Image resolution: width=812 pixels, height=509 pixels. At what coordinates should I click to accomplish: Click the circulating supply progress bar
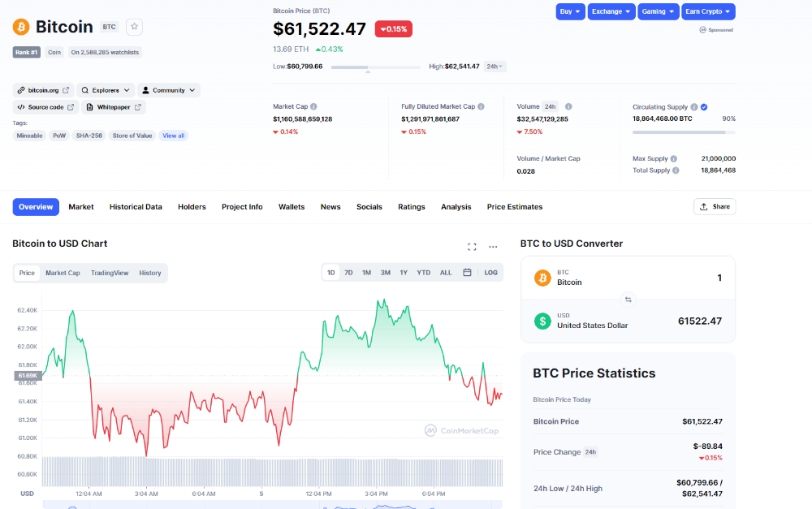(x=684, y=132)
